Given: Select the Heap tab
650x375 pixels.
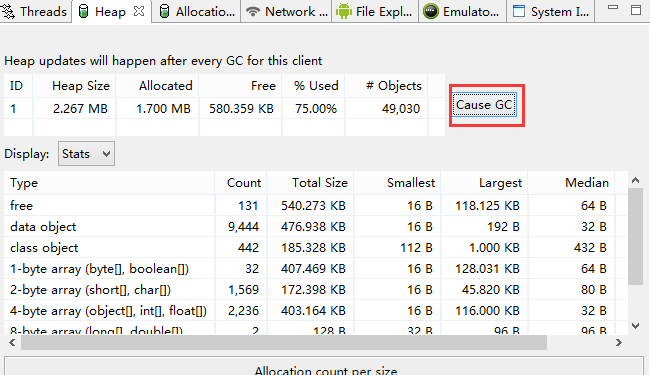Looking at the screenshot, I should pyautogui.click(x=110, y=12).
